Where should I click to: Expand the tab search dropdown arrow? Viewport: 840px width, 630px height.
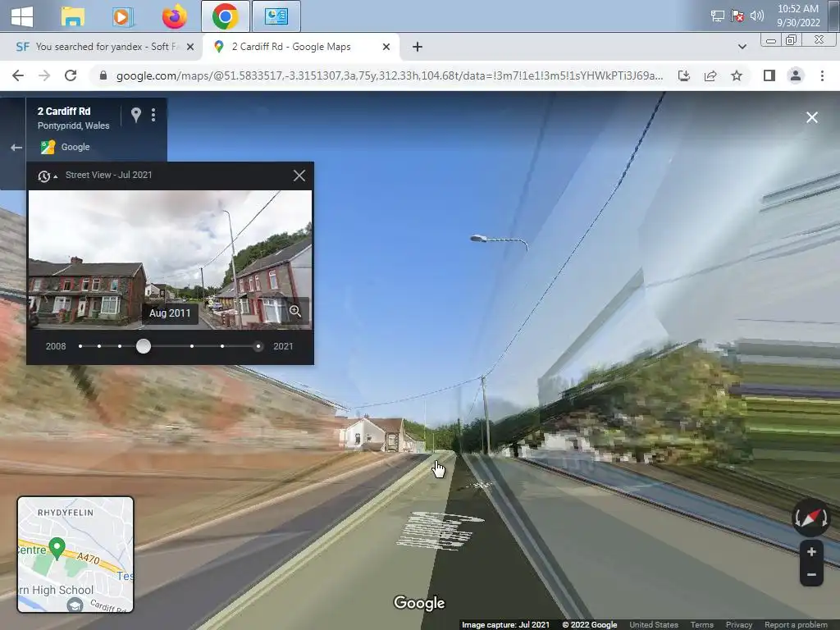tap(742, 47)
